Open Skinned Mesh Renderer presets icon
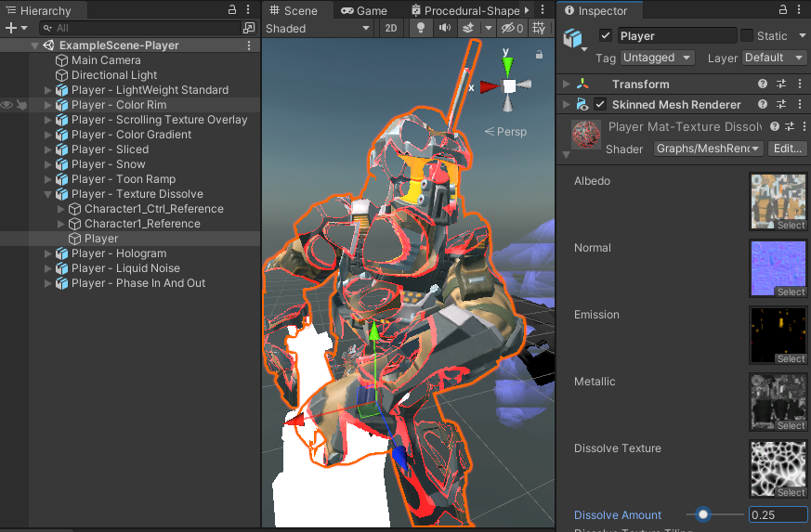Screen dimensions: 811x532 tap(781, 104)
